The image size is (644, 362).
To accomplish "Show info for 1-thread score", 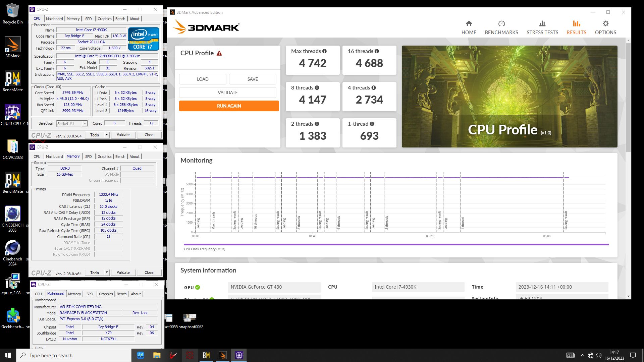I will [x=372, y=124].
